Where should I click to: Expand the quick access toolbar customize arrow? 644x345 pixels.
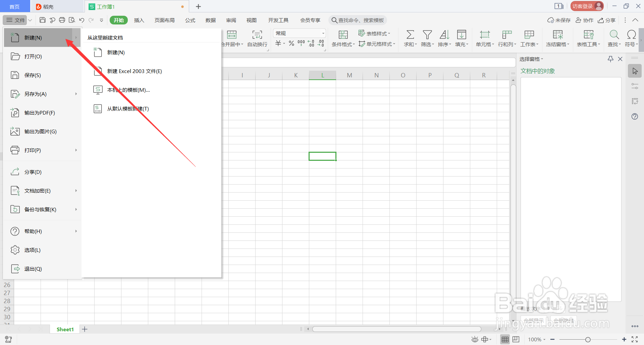101,20
